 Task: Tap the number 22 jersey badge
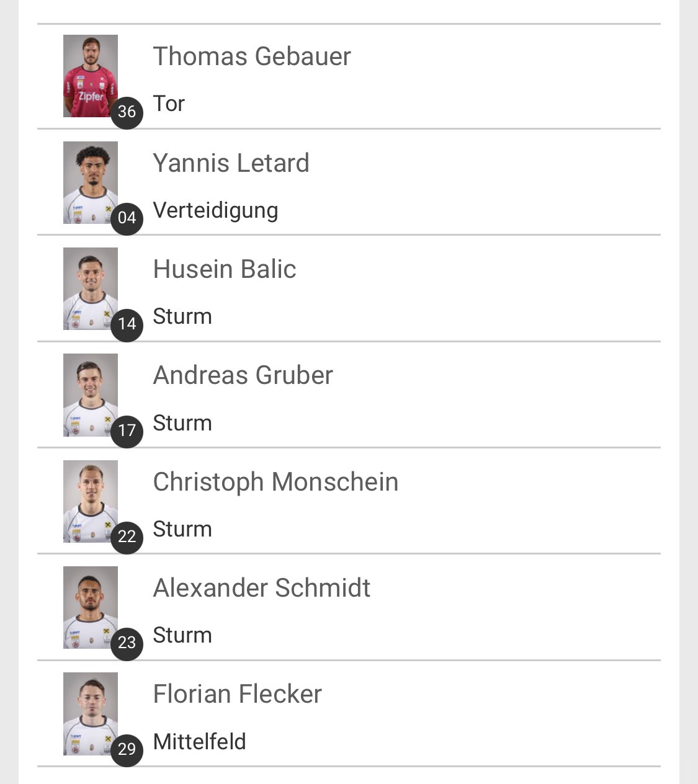click(x=127, y=537)
